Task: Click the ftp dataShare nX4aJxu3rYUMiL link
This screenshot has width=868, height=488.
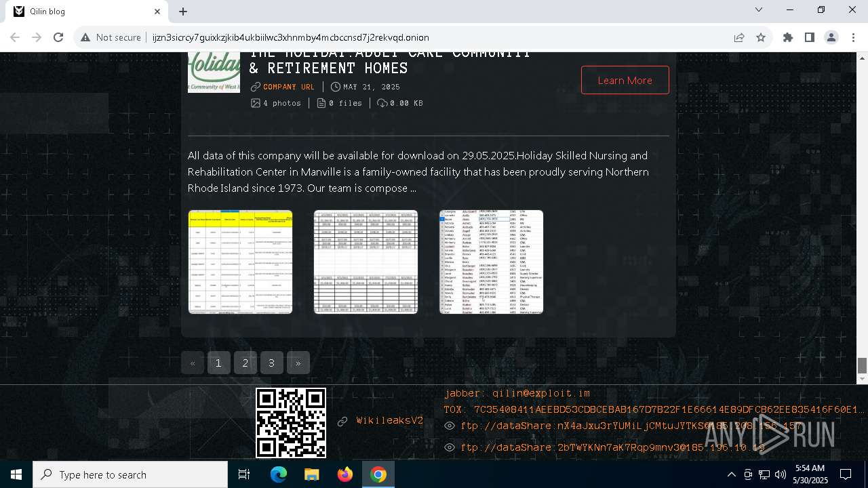Action: [x=631, y=426]
